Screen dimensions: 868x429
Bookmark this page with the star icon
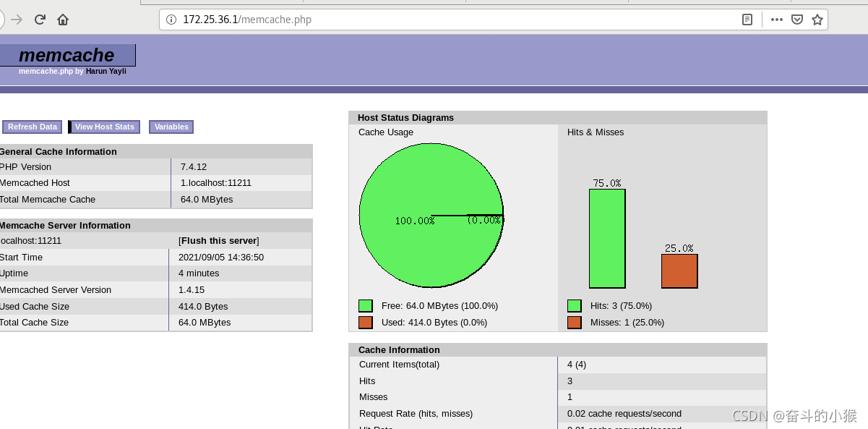tap(817, 20)
